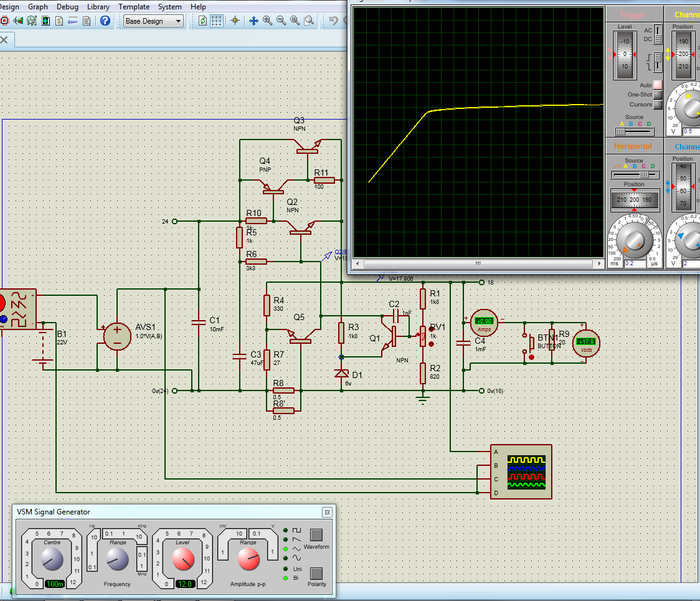The width and height of the screenshot is (700, 601).
Task: Open the Library menu
Action: tap(98, 7)
